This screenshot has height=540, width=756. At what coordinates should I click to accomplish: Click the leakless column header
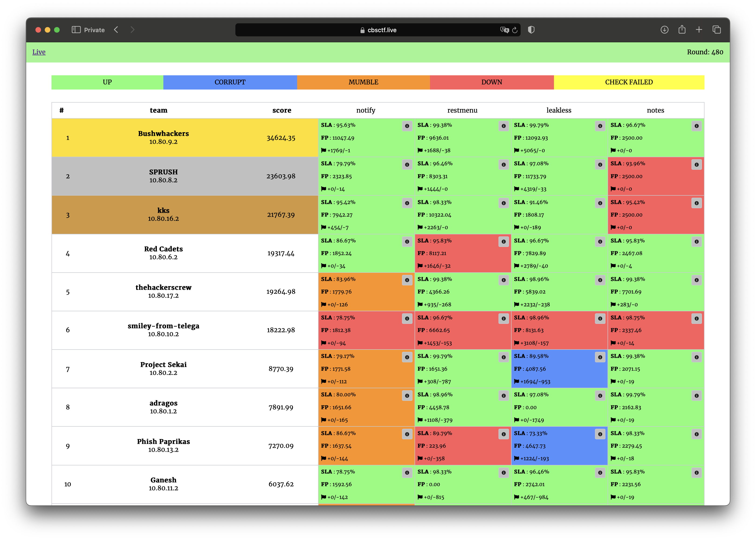(559, 110)
